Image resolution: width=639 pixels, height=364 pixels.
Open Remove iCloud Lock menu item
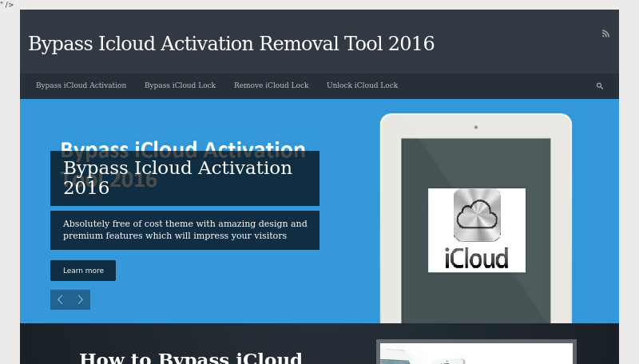272,85
